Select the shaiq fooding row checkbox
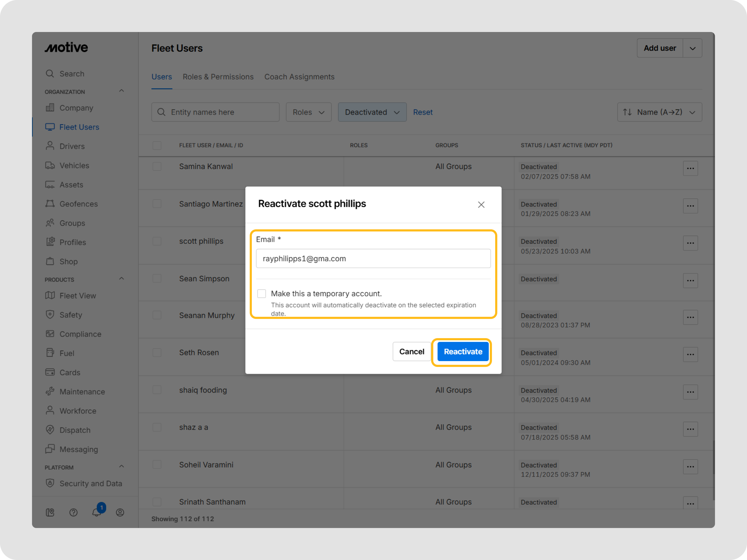Viewport: 747px width, 560px height. click(157, 390)
